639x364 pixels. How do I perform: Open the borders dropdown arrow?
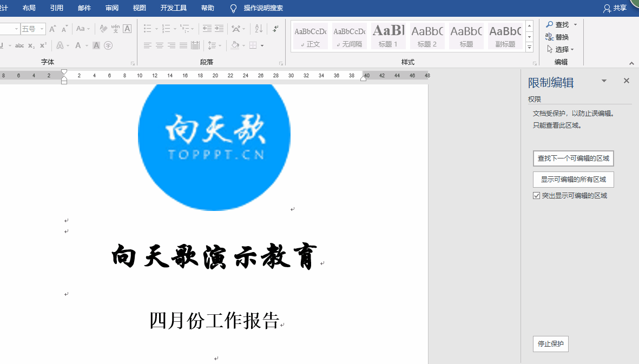tap(262, 45)
